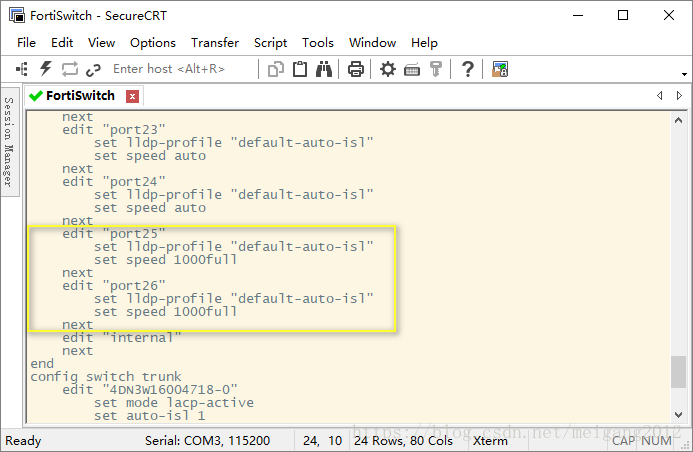Viewport: 693px width, 452px height.
Task: Close the FortiSwitch session tab
Action: tap(132, 96)
